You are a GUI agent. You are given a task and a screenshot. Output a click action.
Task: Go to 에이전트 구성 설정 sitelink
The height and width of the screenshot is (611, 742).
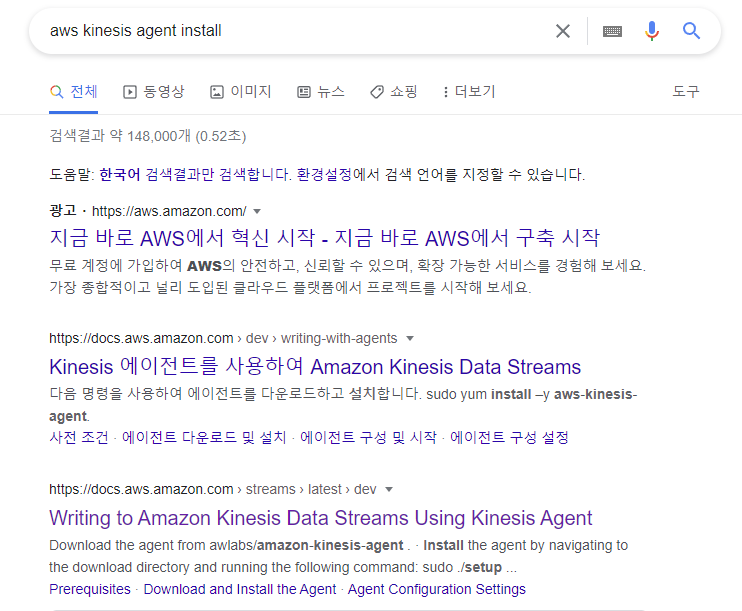(x=509, y=437)
